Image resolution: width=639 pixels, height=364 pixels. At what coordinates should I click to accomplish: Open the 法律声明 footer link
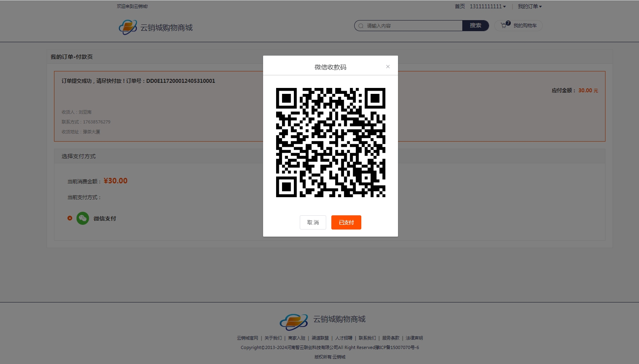click(414, 338)
